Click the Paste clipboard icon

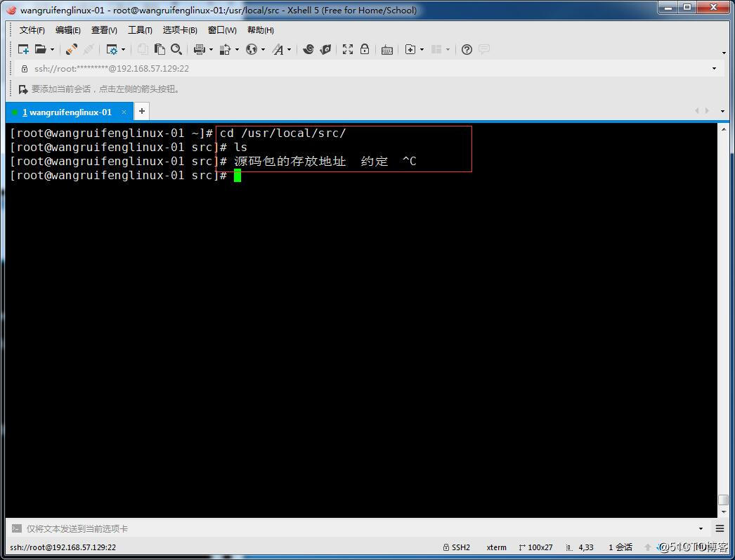pos(160,49)
